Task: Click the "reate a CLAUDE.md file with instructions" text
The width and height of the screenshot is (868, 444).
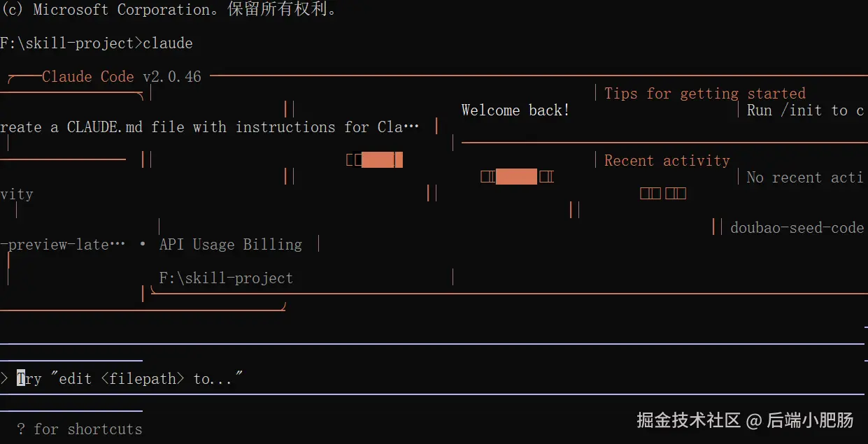Action: (210, 127)
